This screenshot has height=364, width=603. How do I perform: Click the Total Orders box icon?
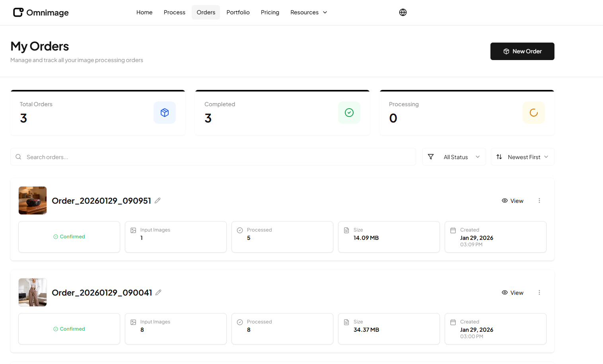[165, 113]
